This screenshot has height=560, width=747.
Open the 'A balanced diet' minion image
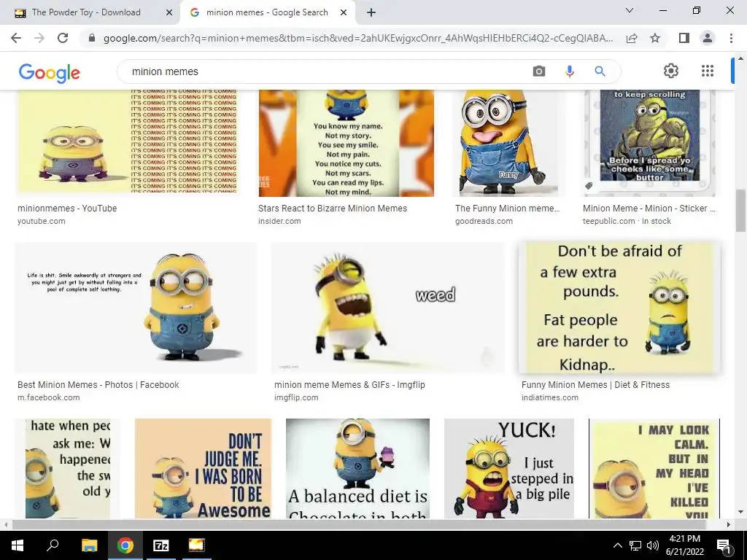click(357, 469)
